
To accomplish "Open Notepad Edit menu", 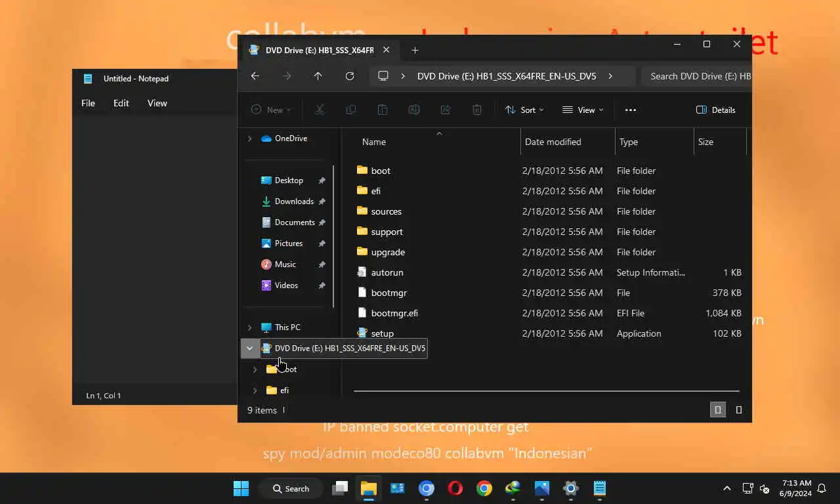I will point(121,103).
